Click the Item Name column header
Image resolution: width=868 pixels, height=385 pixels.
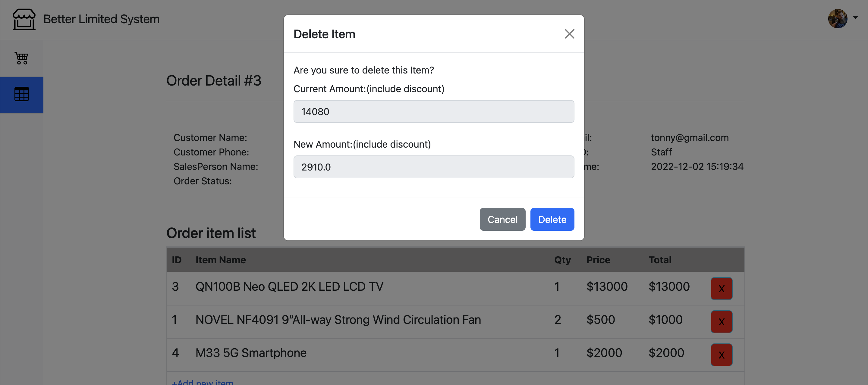(x=220, y=260)
